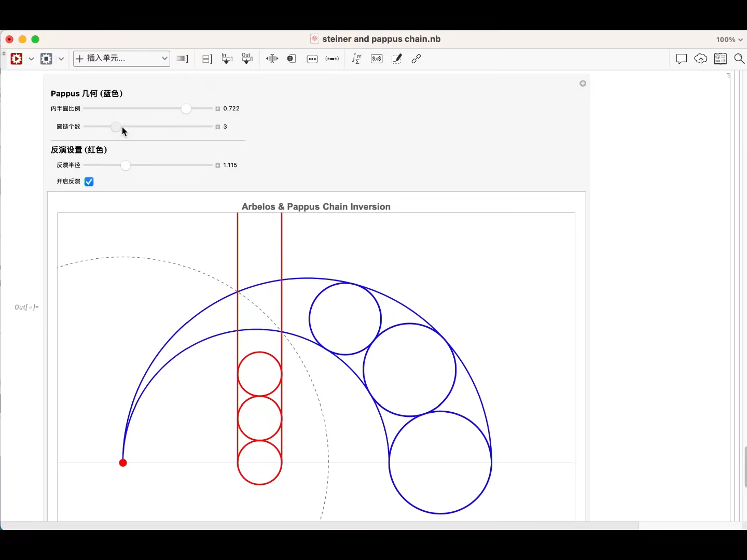Expand the 圆链个数 slider controls
The width and height of the screenshot is (747, 560).
pyautogui.click(x=218, y=127)
